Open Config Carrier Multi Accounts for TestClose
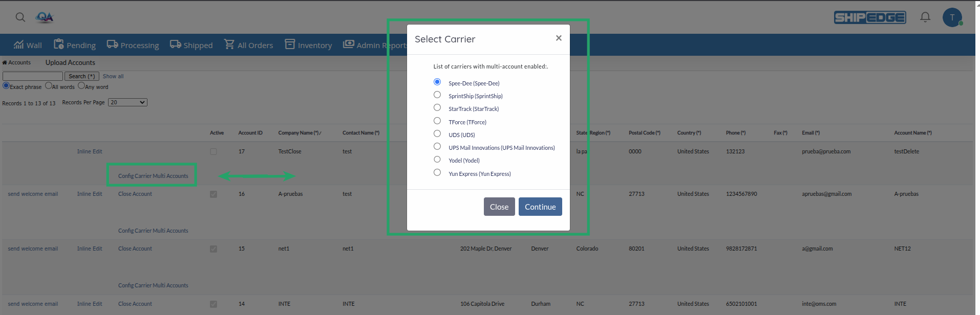980x315 pixels. coord(152,175)
